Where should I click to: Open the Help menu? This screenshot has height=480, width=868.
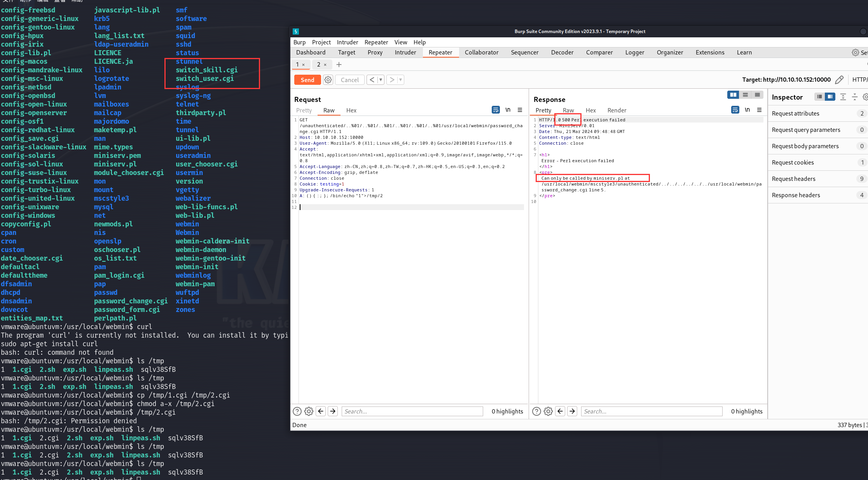point(419,42)
